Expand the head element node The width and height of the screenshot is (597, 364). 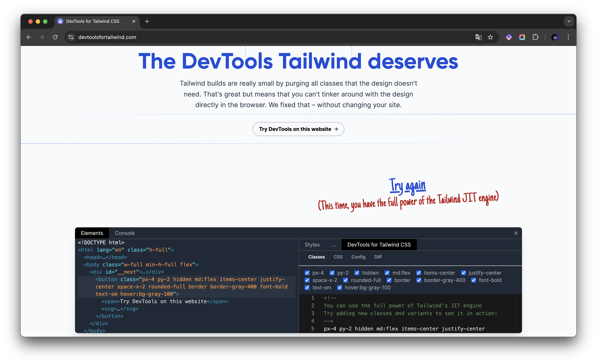point(105,257)
